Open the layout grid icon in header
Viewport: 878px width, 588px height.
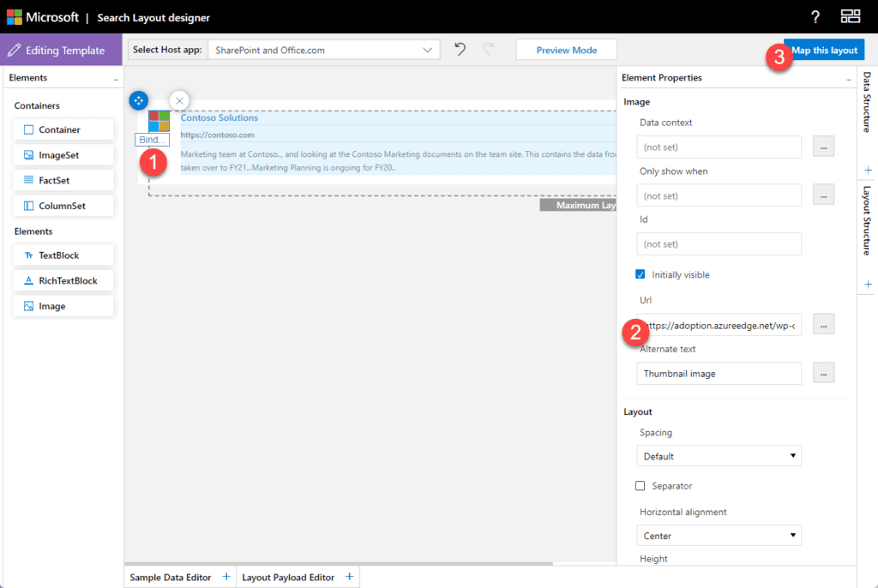coord(850,16)
